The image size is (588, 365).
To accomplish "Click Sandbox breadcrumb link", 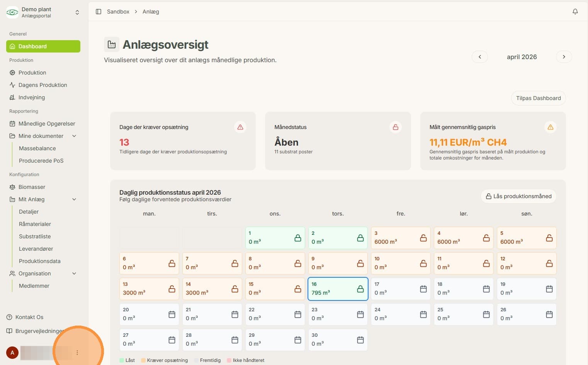I will [x=118, y=12].
